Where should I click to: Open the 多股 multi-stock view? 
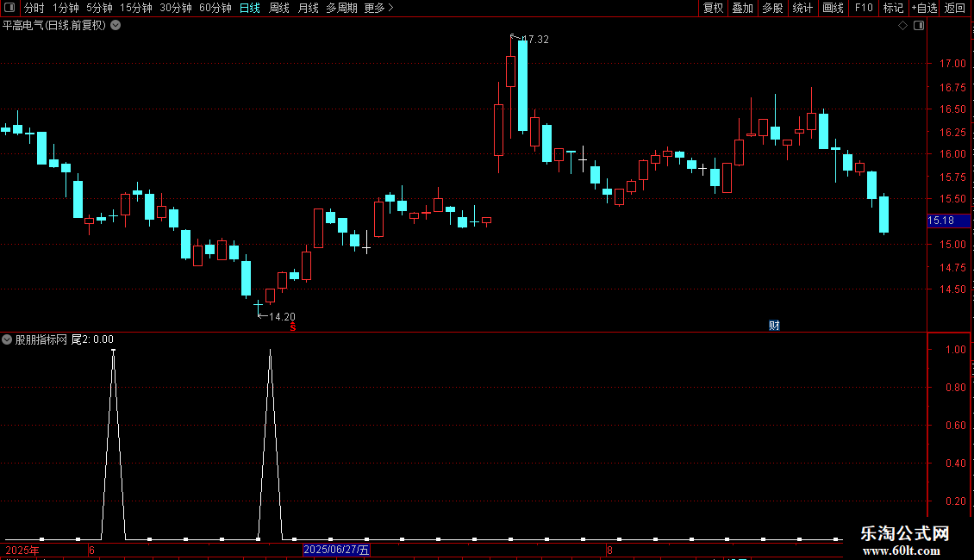[772, 8]
